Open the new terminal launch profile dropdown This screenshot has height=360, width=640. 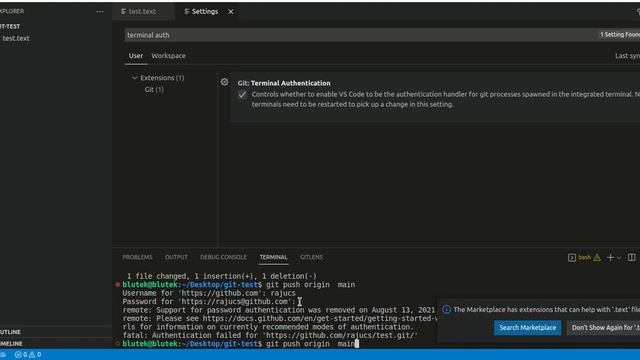point(619,258)
